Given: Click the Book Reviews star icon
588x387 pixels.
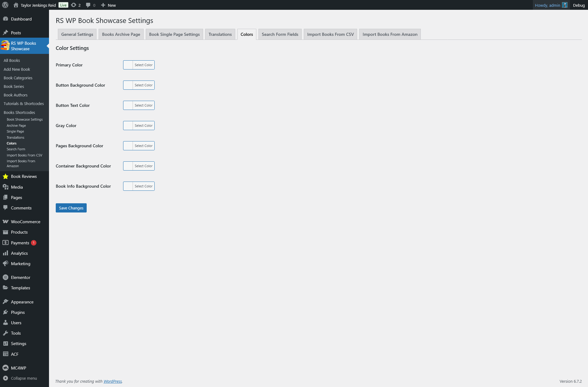Looking at the screenshot, I should pyautogui.click(x=6, y=176).
